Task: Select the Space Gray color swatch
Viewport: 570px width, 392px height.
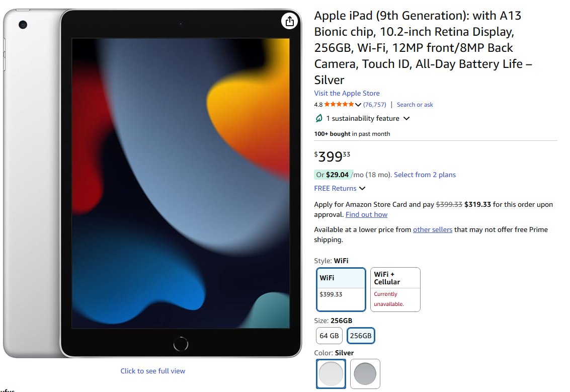Action: (x=365, y=374)
